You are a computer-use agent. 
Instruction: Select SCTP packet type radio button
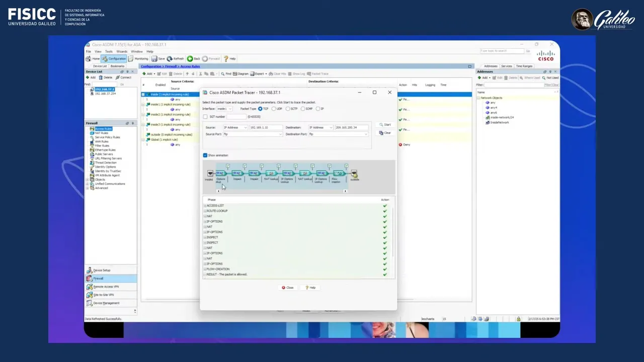click(288, 109)
